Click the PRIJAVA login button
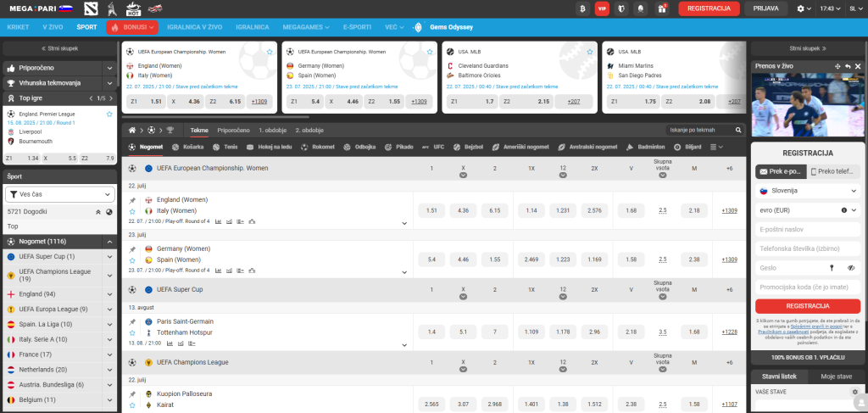This screenshot has width=868, height=413. pos(766,8)
